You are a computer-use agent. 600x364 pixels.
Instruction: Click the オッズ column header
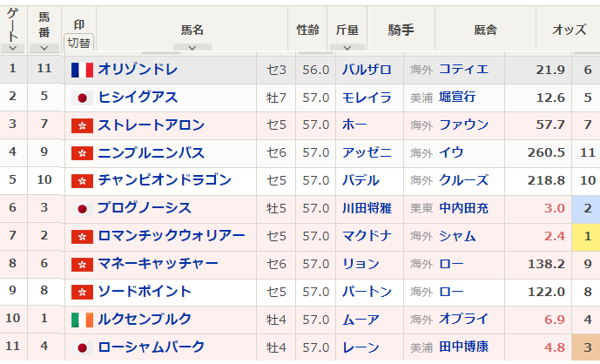click(569, 30)
